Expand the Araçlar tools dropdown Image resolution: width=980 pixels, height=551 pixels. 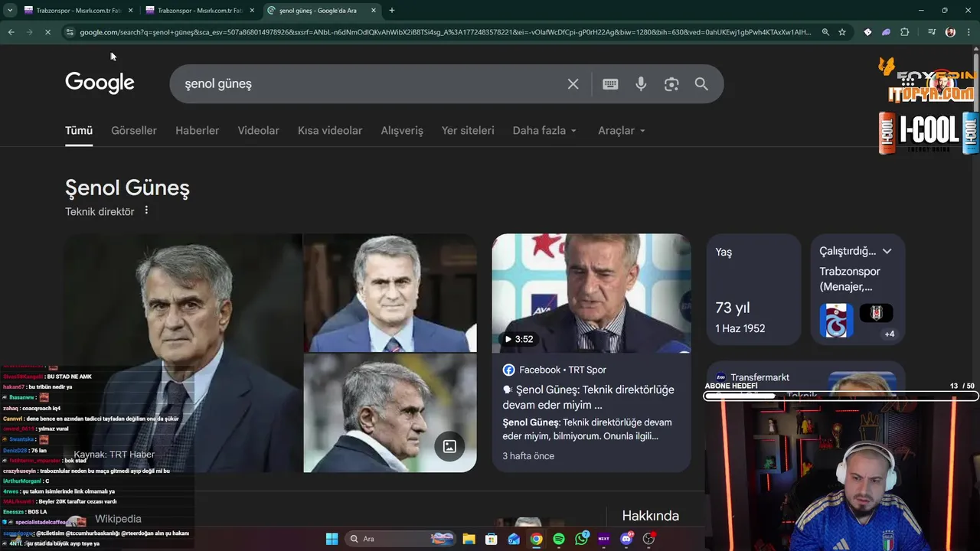tap(622, 131)
